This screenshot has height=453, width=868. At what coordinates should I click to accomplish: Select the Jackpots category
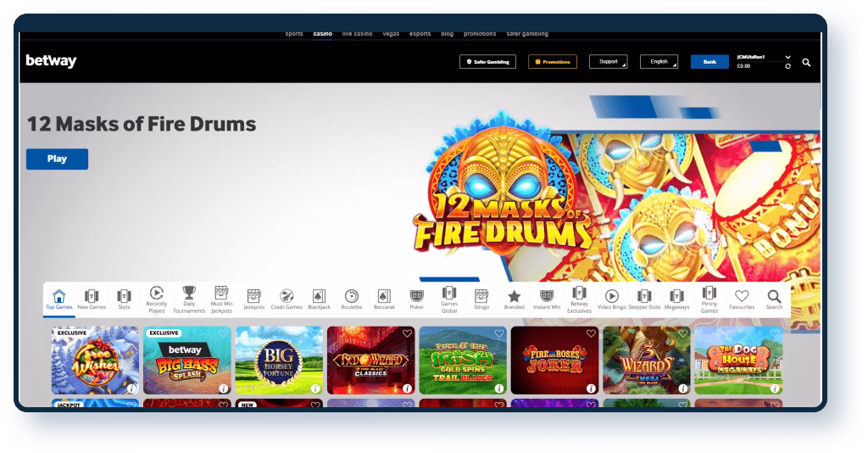coord(254,299)
